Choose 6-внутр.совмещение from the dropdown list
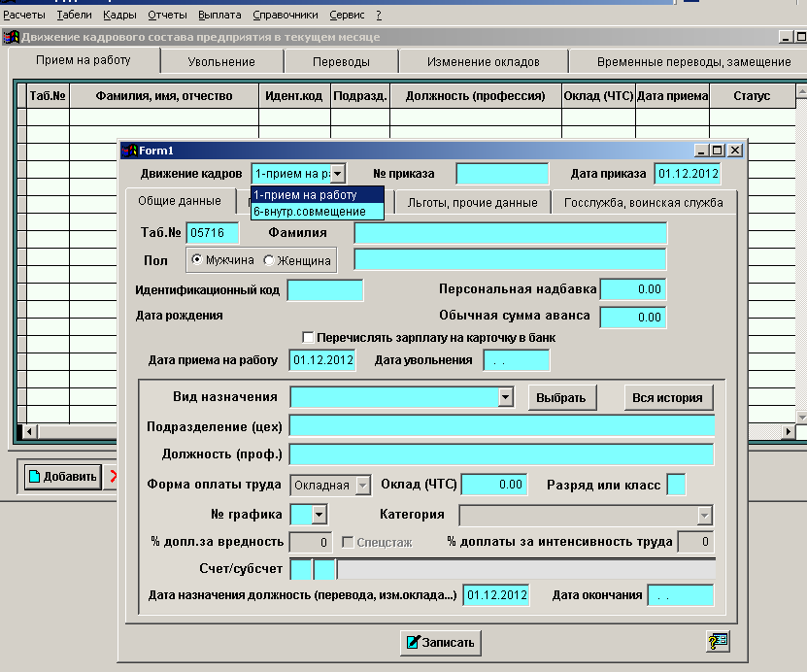This screenshot has width=807, height=672. click(310, 211)
